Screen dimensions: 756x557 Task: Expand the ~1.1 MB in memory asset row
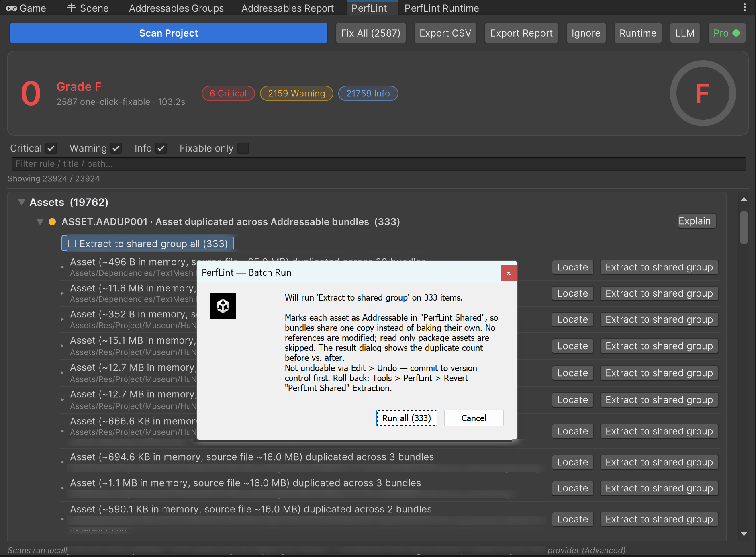62,488
